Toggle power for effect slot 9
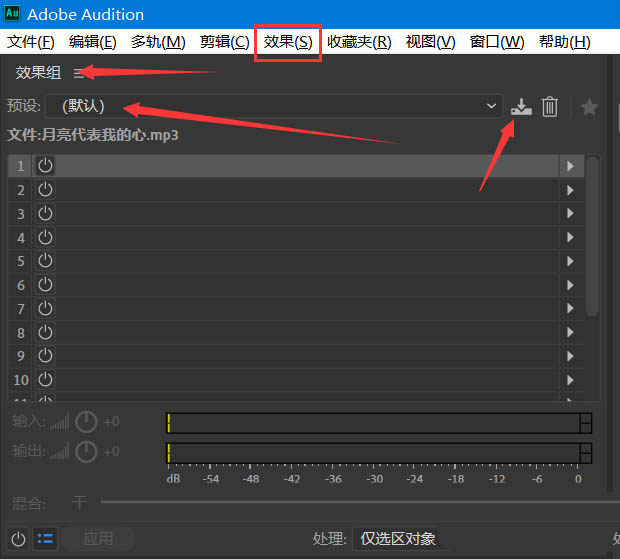 [45, 356]
